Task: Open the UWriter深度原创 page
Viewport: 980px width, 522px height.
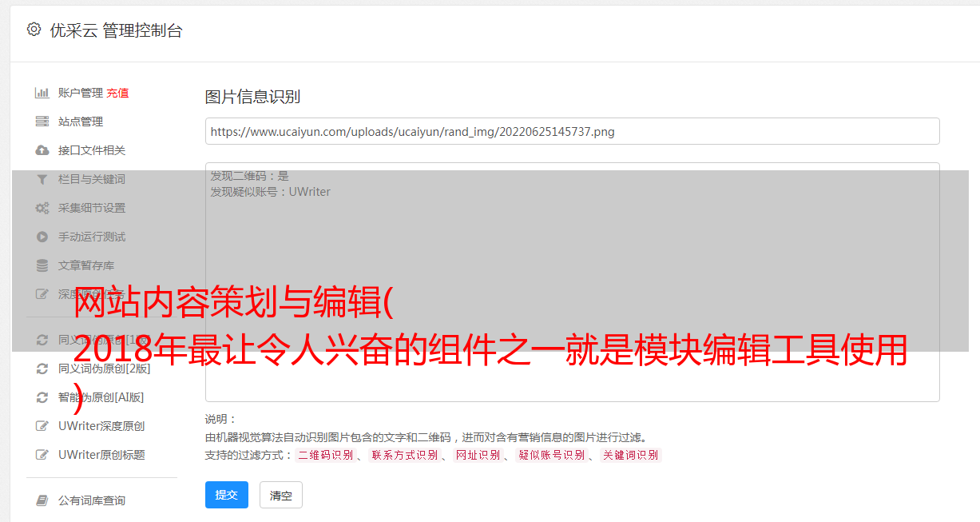Action: (x=101, y=426)
